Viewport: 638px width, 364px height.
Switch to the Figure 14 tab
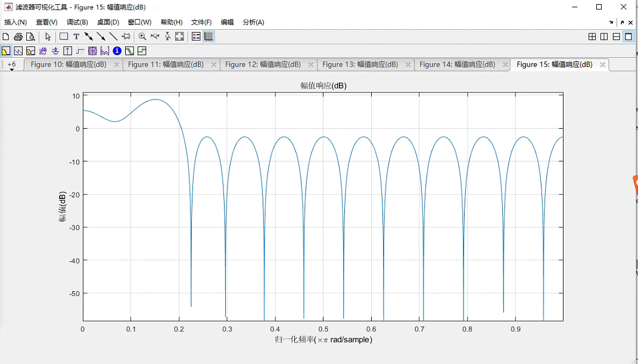point(458,65)
